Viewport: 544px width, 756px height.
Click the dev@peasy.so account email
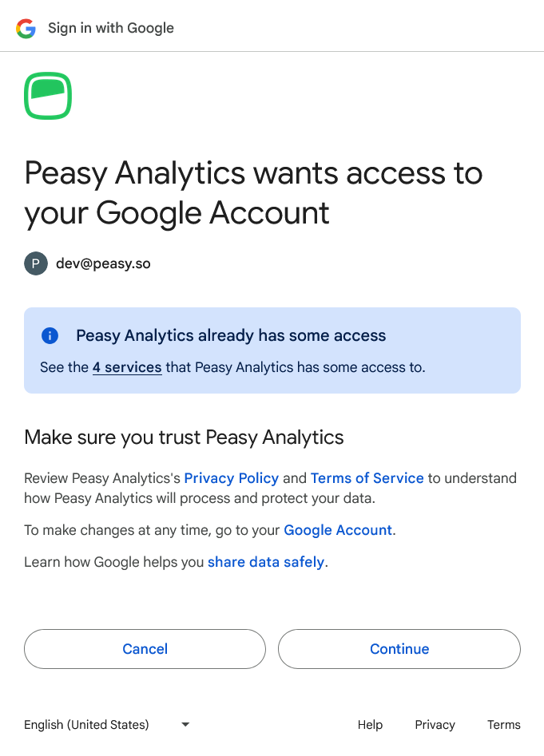[x=103, y=263]
